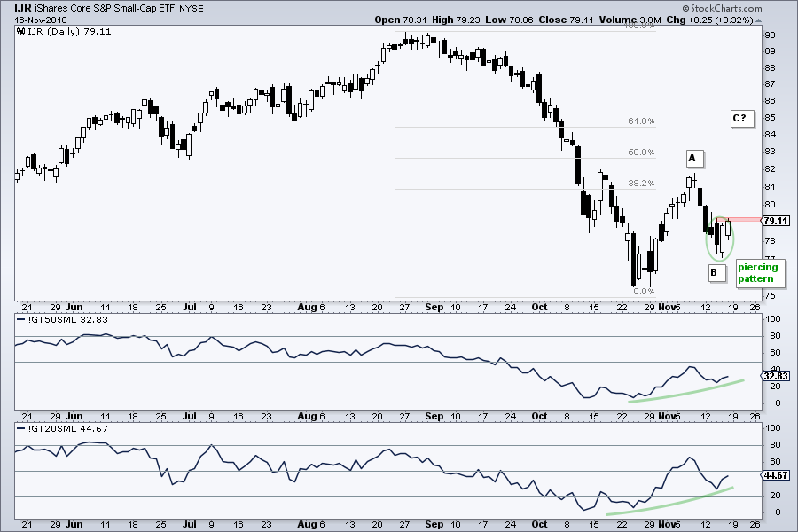Screen dimensions: 798x532
Task: Click the Sep date label under the price chart
Action: coord(434,307)
